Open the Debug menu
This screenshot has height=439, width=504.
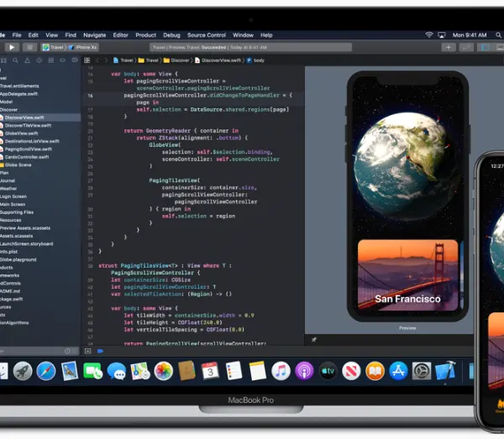click(x=171, y=35)
